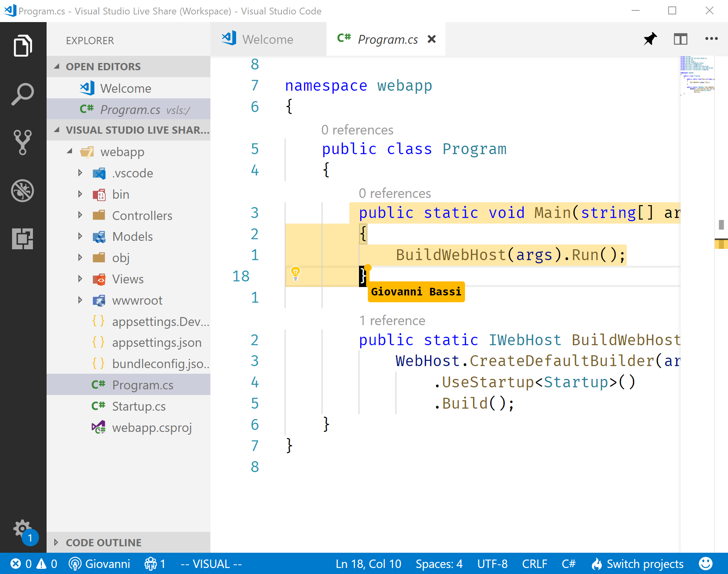The width and height of the screenshot is (728, 574).
Task: Click the VS Code logo in title bar
Action: click(x=10, y=10)
